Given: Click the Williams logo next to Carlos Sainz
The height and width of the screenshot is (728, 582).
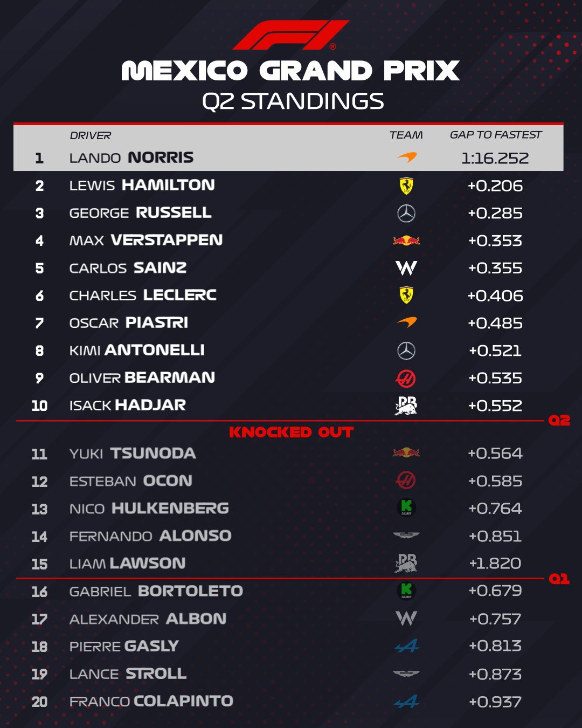Looking at the screenshot, I should 406,268.
